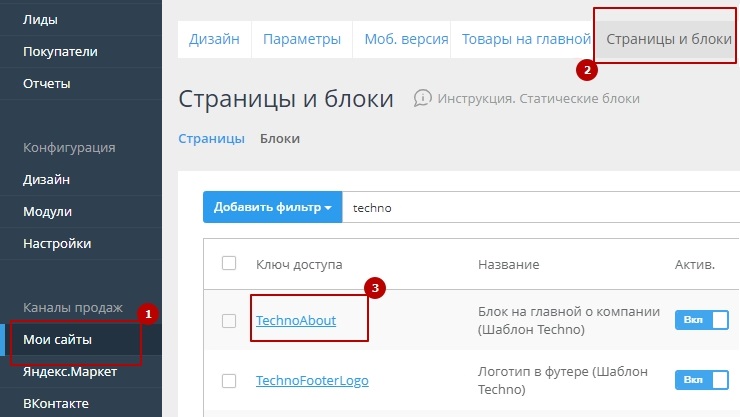This screenshot has width=740, height=417.
Task: Select the Страницы и блоки tab
Action: coord(669,40)
